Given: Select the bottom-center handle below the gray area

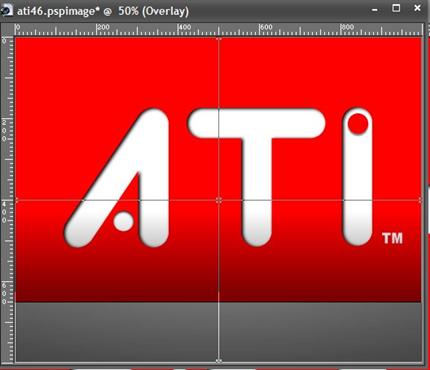Looking at the screenshot, I should point(219,361).
